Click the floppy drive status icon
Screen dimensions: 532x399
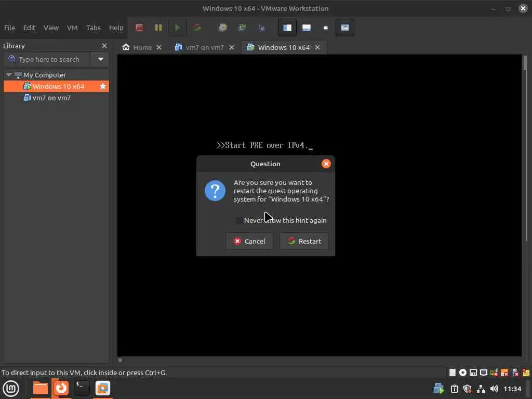tap(473, 373)
